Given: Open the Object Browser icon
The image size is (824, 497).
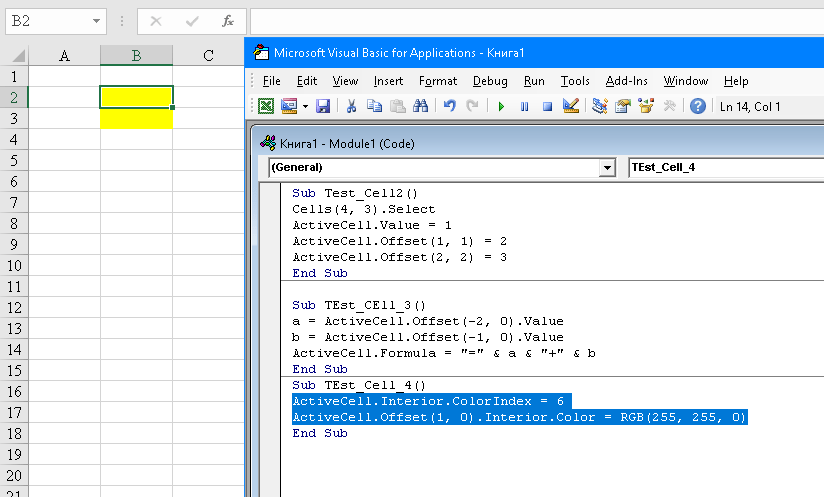Looking at the screenshot, I should tap(646, 106).
